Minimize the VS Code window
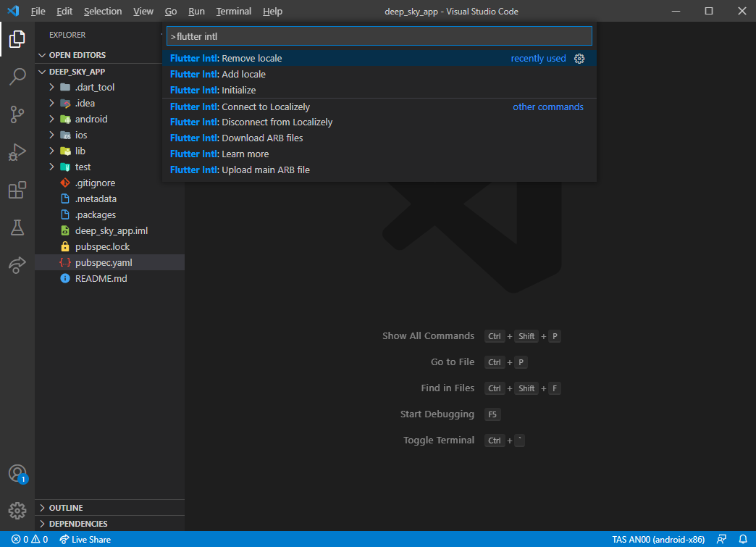Viewport: 756px width, 547px height. (676, 11)
